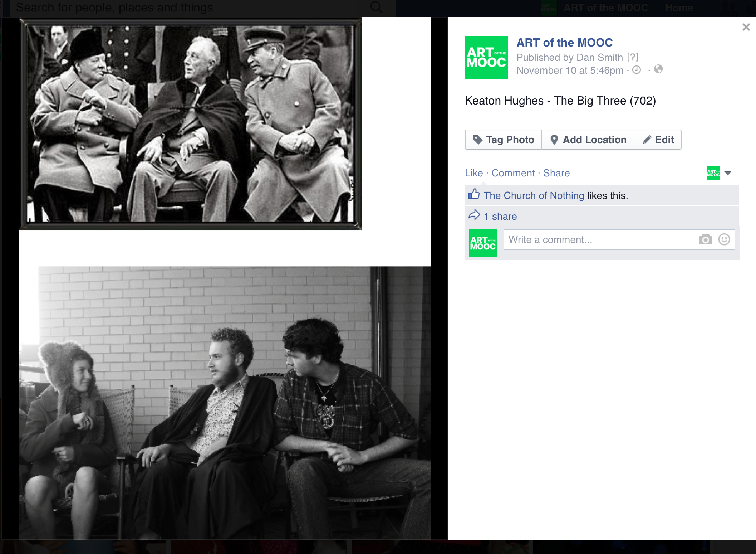Image resolution: width=756 pixels, height=554 pixels.
Task: Open the question mark help link
Action: click(x=633, y=57)
